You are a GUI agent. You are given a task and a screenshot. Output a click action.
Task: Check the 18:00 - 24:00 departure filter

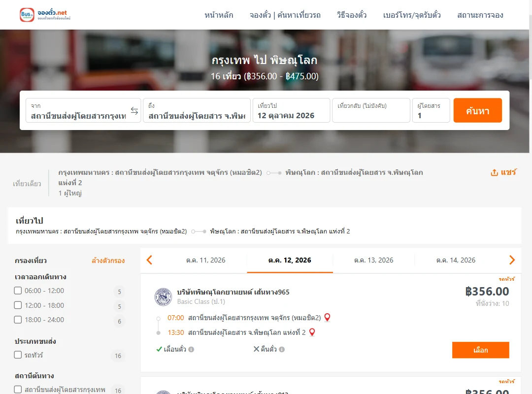pyautogui.click(x=18, y=320)
